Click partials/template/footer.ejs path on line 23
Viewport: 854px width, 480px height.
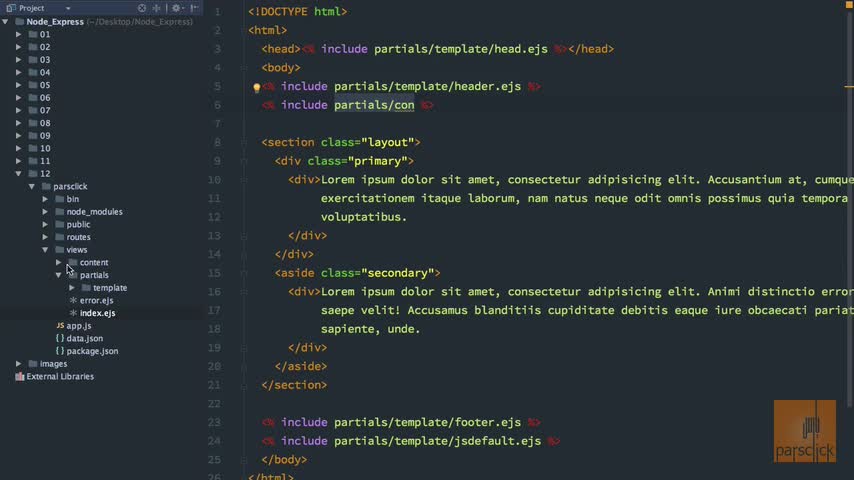coord(428,422)
